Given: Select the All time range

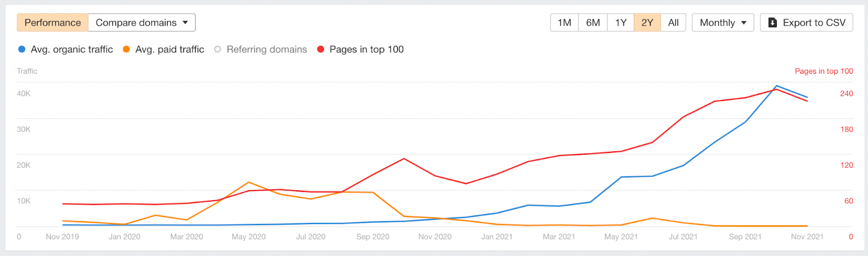Looking at the screenshot, I should click(x=673, y=23).
